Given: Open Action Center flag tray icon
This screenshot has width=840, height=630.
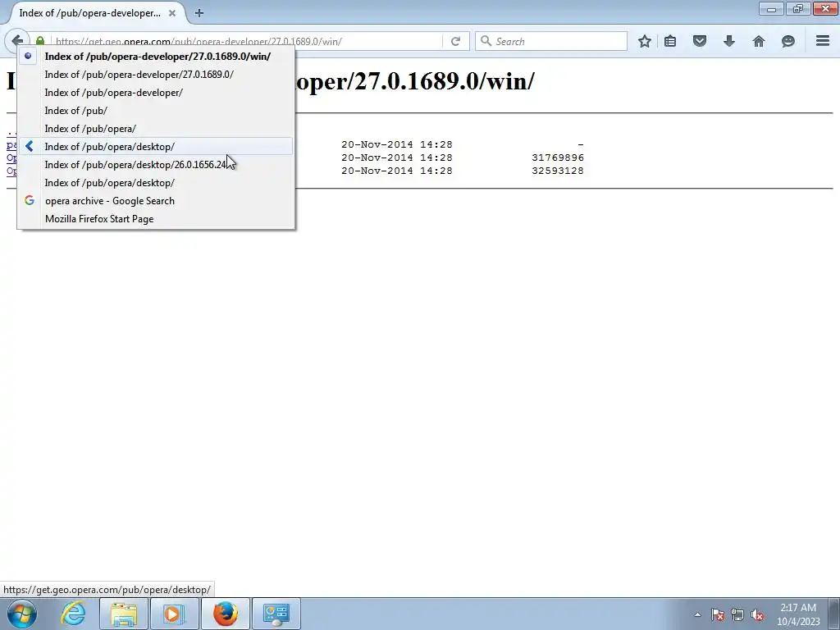Looking at the screenshot, I should [718, 614].
